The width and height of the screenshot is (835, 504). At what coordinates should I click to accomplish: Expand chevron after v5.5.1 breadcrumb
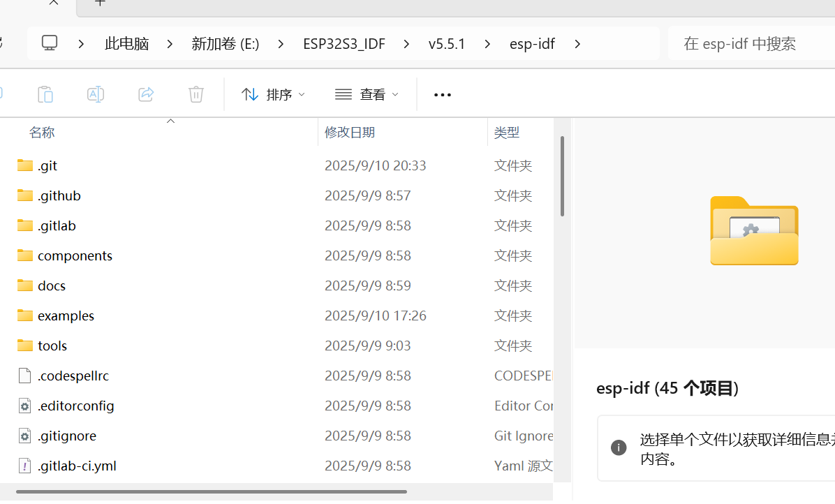(x=487, y=44)
